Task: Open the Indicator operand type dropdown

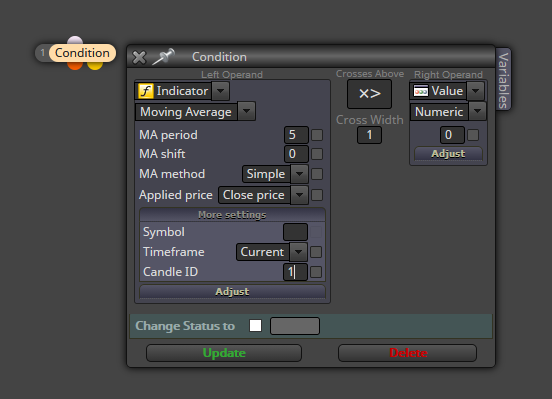Action: [x=221, y=91]
